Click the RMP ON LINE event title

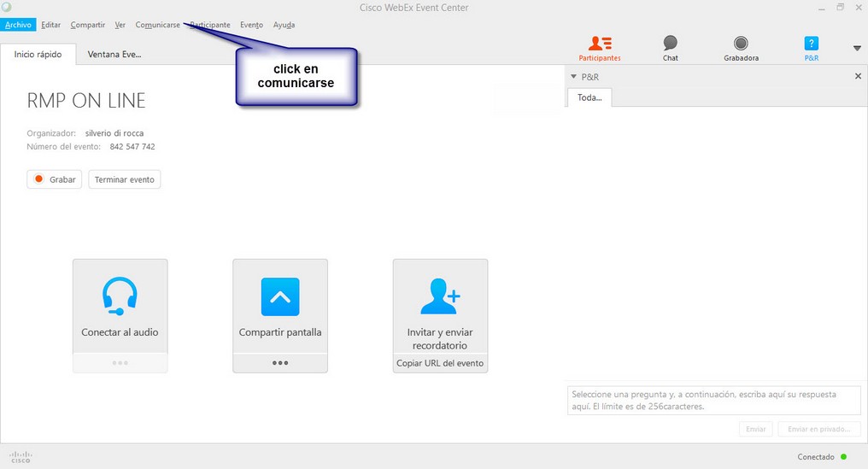click(86, 101)
